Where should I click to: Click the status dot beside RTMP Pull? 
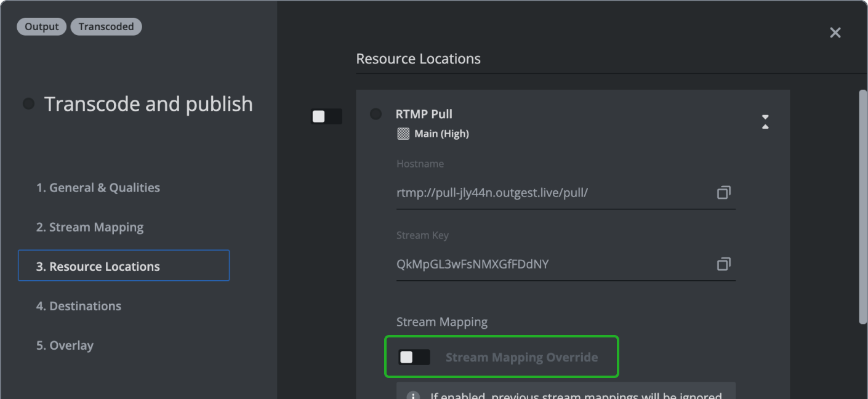tap(376, 114)
